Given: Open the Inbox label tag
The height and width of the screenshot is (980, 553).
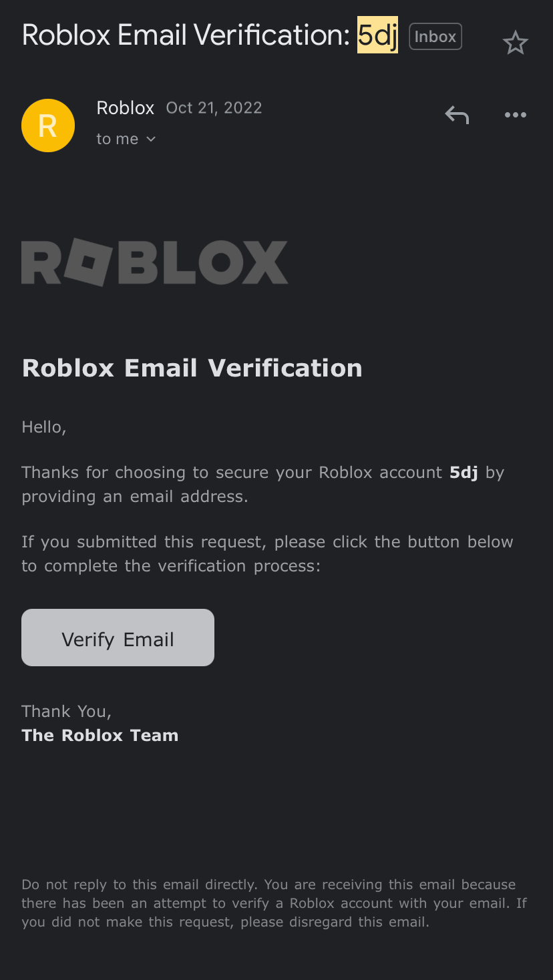Looking at the screenshot, I should point(435,37).
